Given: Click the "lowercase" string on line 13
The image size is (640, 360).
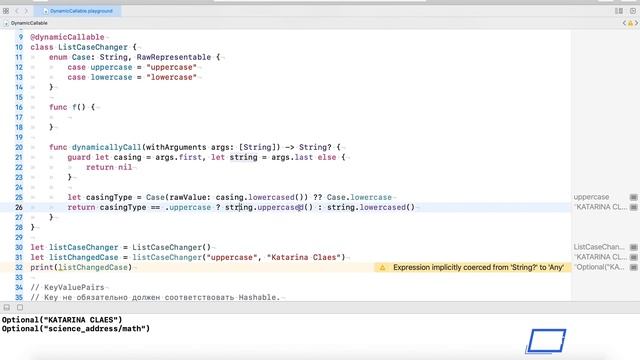Looking at the screenshot, I should 171,77.
